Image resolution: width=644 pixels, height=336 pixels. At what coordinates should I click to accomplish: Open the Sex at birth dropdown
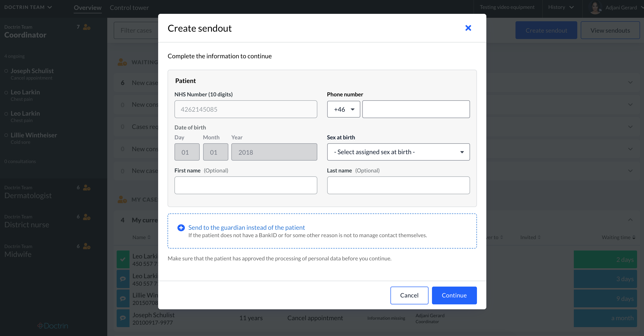398,152
